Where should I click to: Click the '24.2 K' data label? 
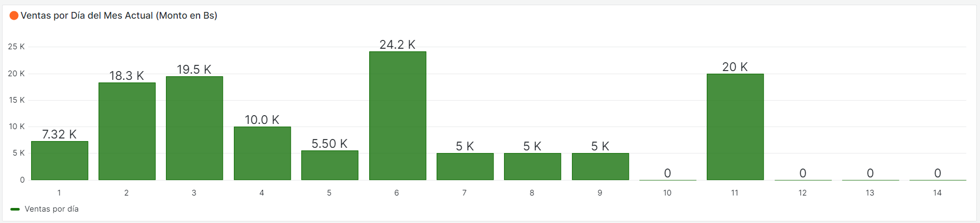[x=397, y=45]
